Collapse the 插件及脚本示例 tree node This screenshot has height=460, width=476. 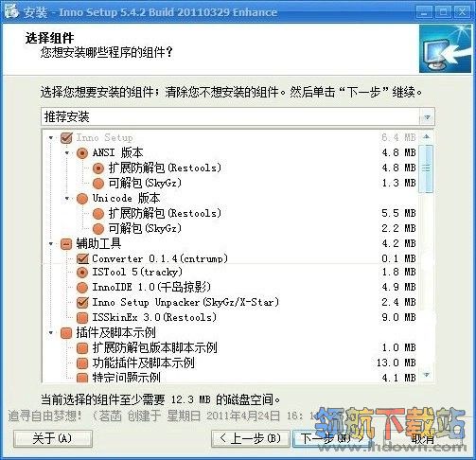(x=51, y=333)
